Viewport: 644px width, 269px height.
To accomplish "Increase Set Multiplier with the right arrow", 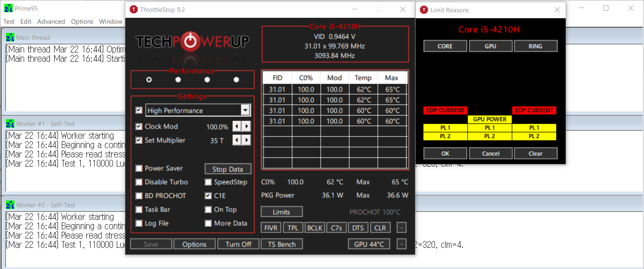I will pos(246,140).
